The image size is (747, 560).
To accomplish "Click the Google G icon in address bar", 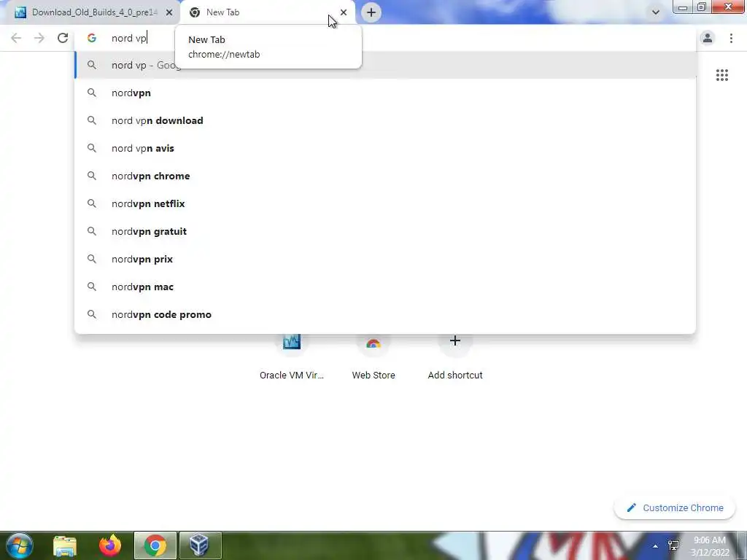I will pyautogui.click(x=91, y=38).
